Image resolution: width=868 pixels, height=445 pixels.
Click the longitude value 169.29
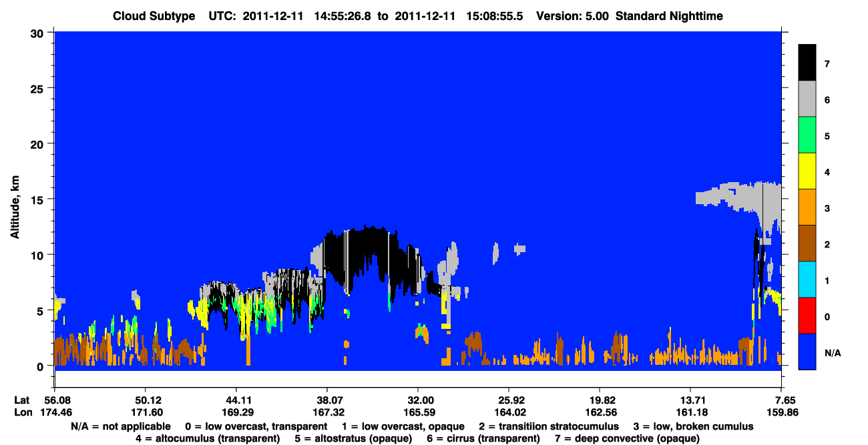(236, 412)
